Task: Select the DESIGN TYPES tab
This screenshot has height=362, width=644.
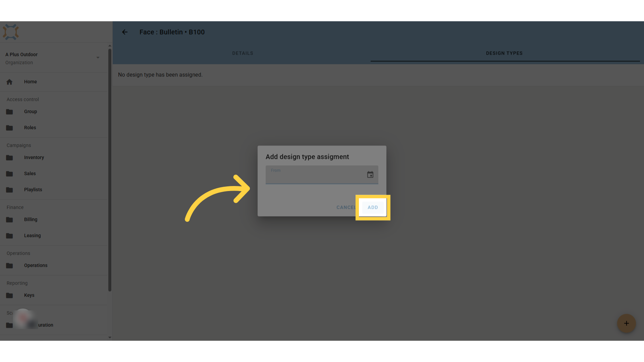Action: click(504, 53)
